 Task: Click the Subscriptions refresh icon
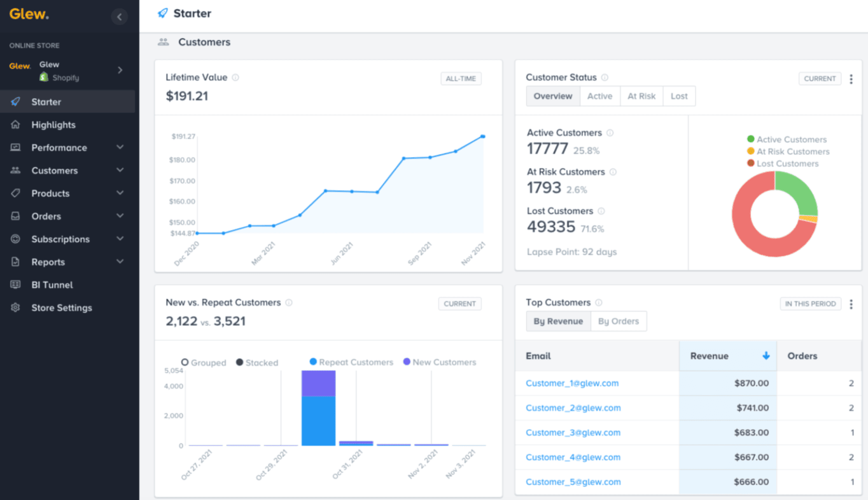(16, 239)
